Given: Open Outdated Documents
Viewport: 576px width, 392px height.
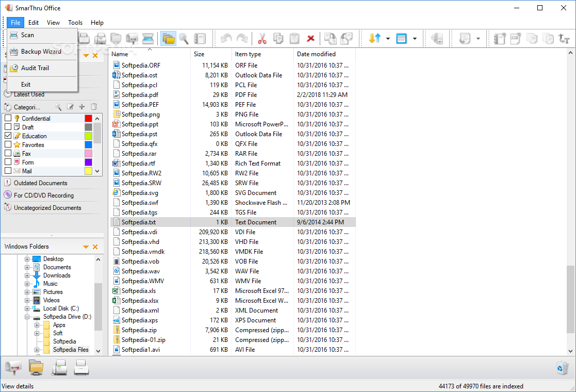Looking at the screenshot, I should tap(40, 183).
